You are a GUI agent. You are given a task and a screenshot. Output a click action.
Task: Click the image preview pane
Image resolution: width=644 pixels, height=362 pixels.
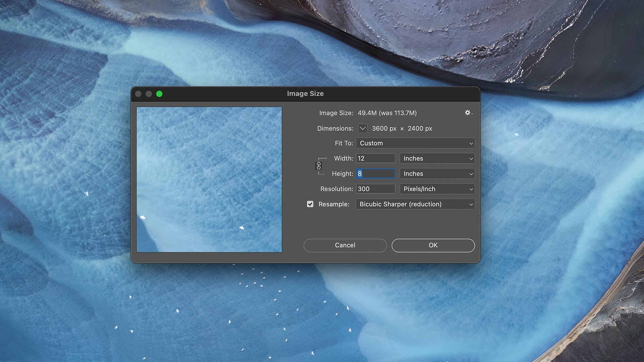(x=209, y=180)
